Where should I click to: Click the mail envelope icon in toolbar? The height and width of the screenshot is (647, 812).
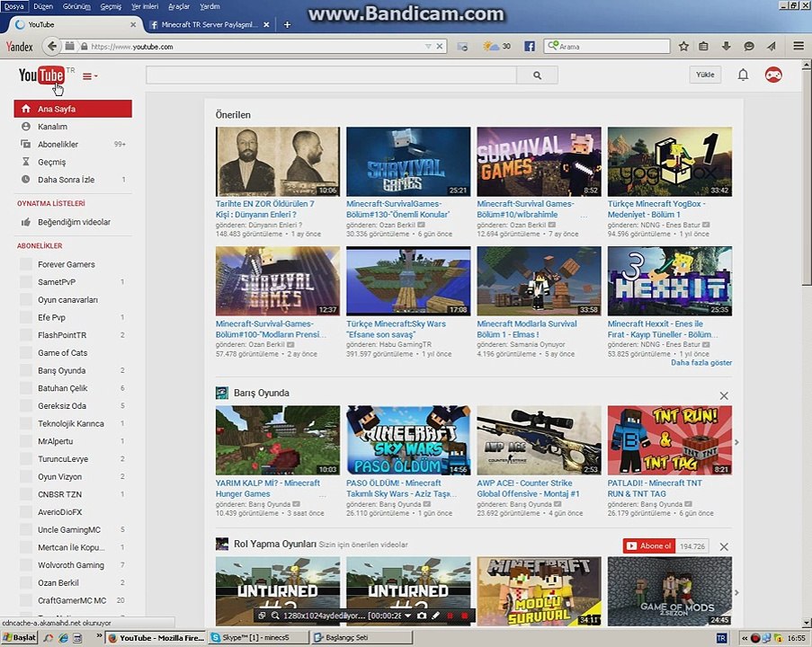click(x=462, y=46)
